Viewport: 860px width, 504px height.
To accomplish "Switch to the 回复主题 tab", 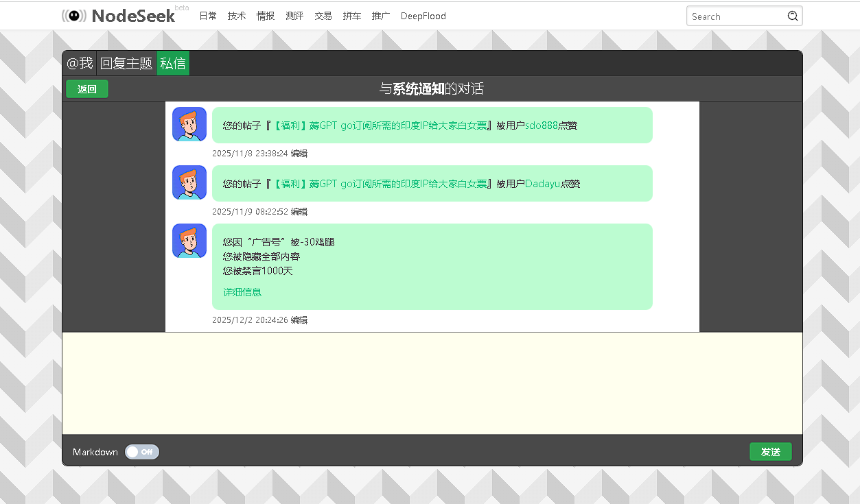I will [x=126, y=63].
